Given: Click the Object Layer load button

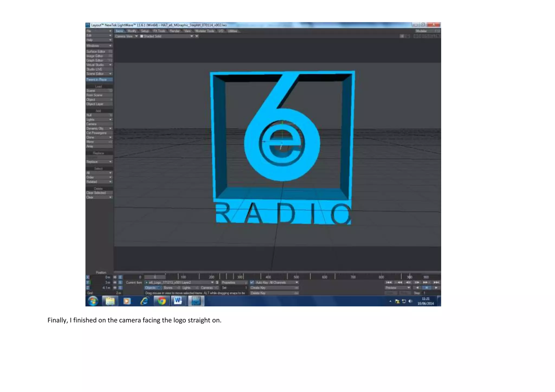Looking at the screenshot, I should click(x=99, y=104).
